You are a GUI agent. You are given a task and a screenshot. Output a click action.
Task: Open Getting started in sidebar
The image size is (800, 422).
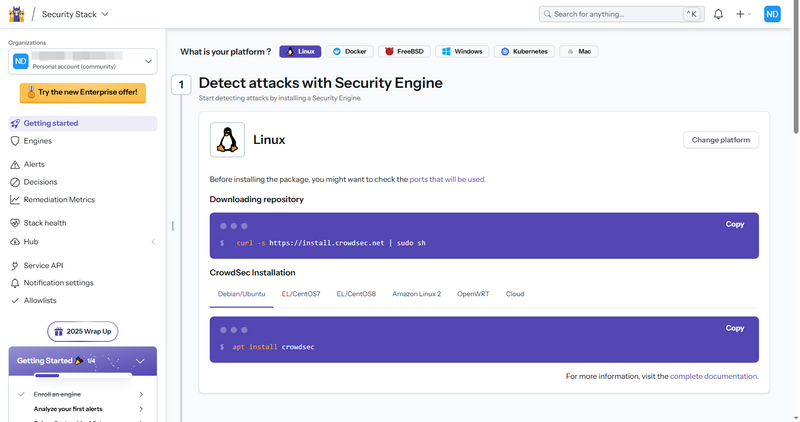point(83,123)
